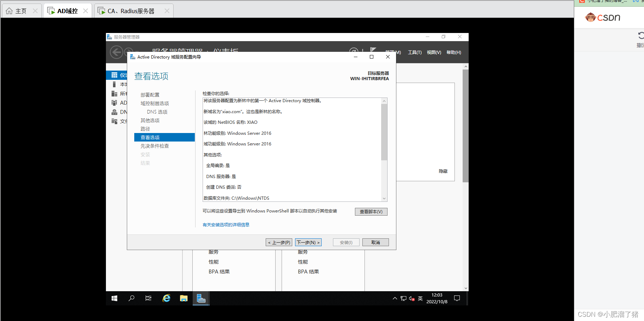Click Server Manager vertical scrollbar thumb
Viewport: 644px width, 321px height.
466,126
